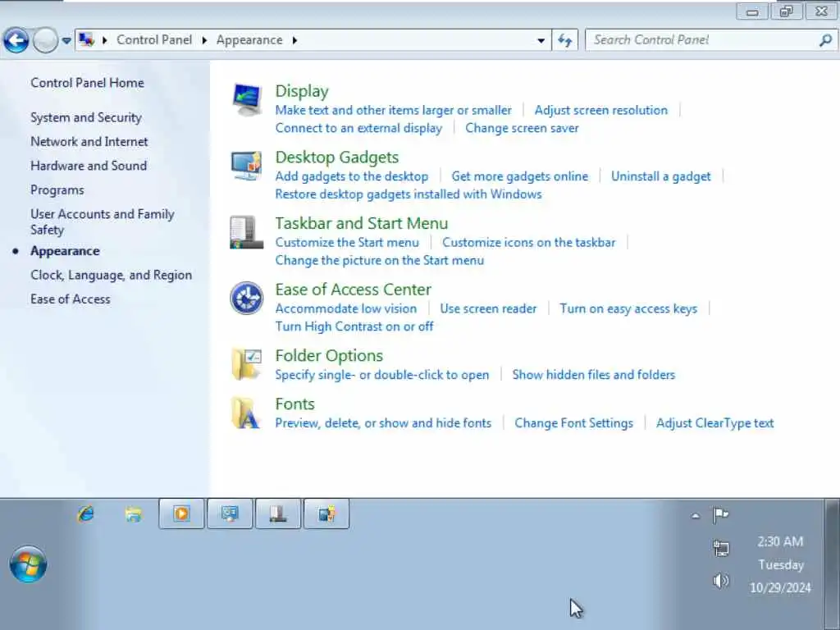The image size is (840, 630).
Task: Open Get more gadgets online
Action: click(519, 176)
